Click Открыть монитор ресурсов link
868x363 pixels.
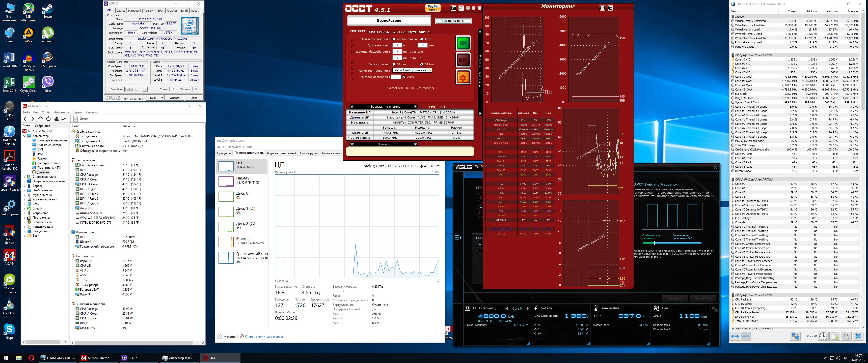pos(264,336)
